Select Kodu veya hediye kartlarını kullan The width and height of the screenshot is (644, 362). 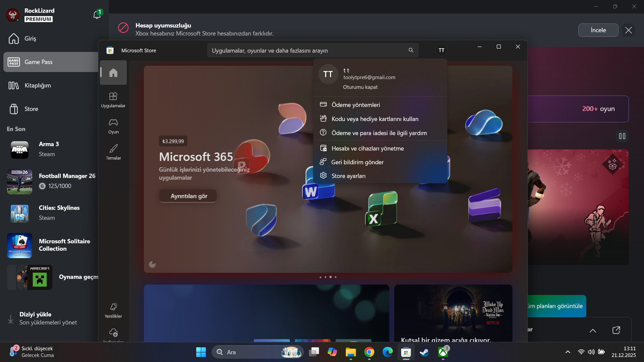(x=380, y=119)
